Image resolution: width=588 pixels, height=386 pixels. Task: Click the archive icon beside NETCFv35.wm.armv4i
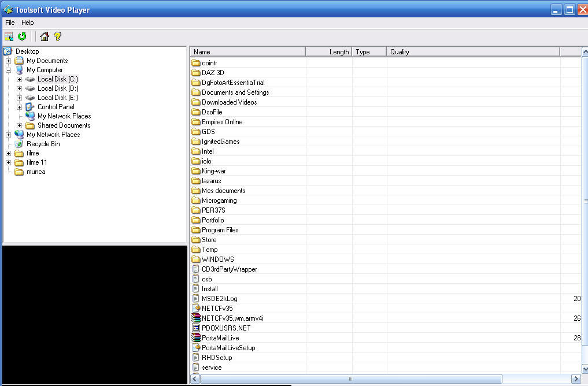point(197,318)
